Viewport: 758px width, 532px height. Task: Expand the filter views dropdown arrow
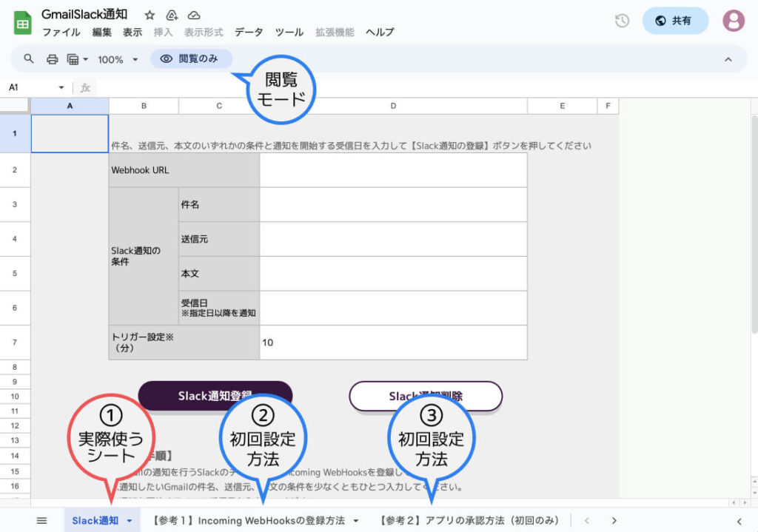86,59
